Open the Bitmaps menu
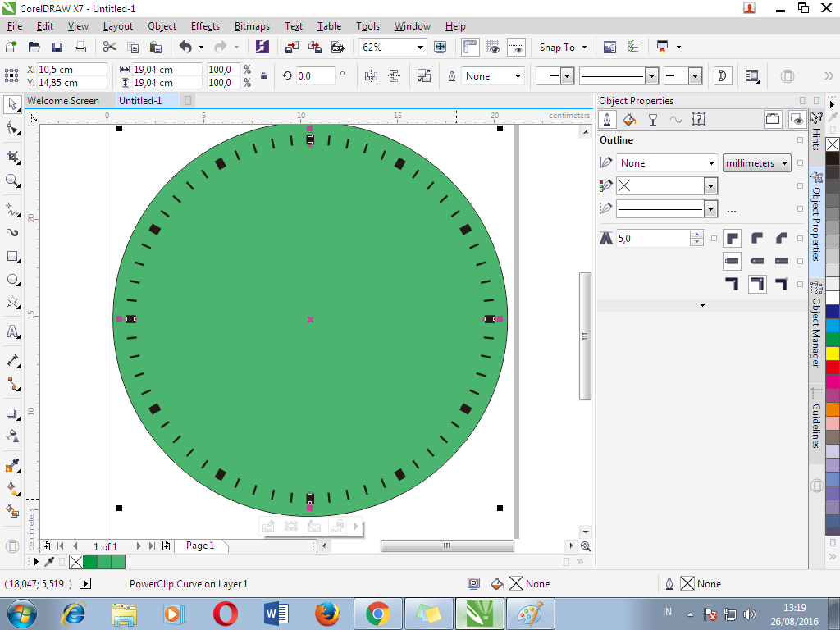Image resolution: width=840 pixels, height=630 pixels. [x=252, y=25]
